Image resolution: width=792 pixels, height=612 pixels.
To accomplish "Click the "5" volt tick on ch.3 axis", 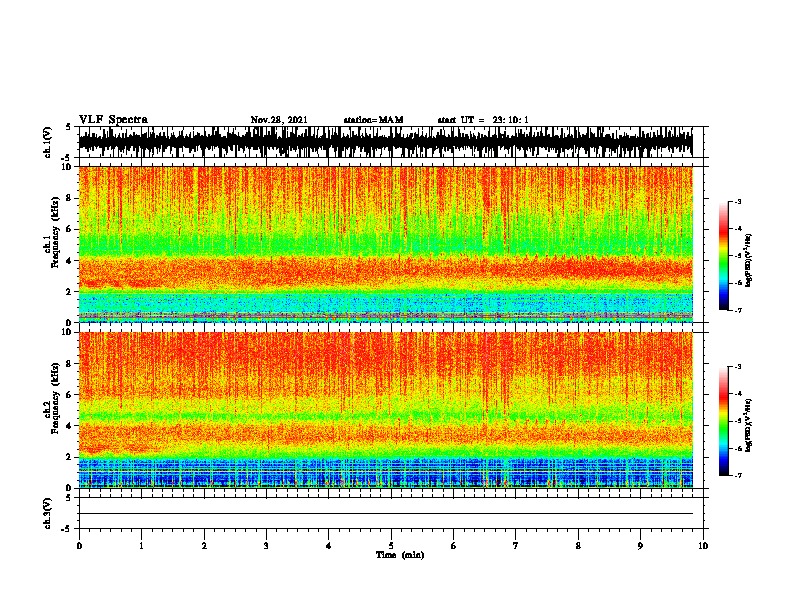I will tap(69, 497).
